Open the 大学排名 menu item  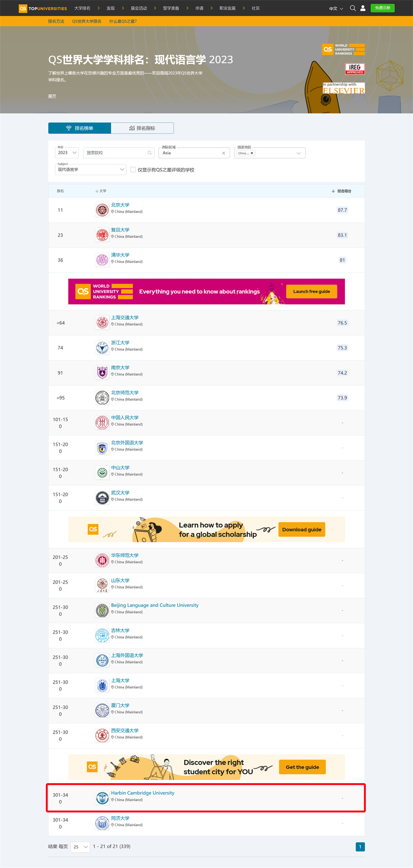(82, 8)
